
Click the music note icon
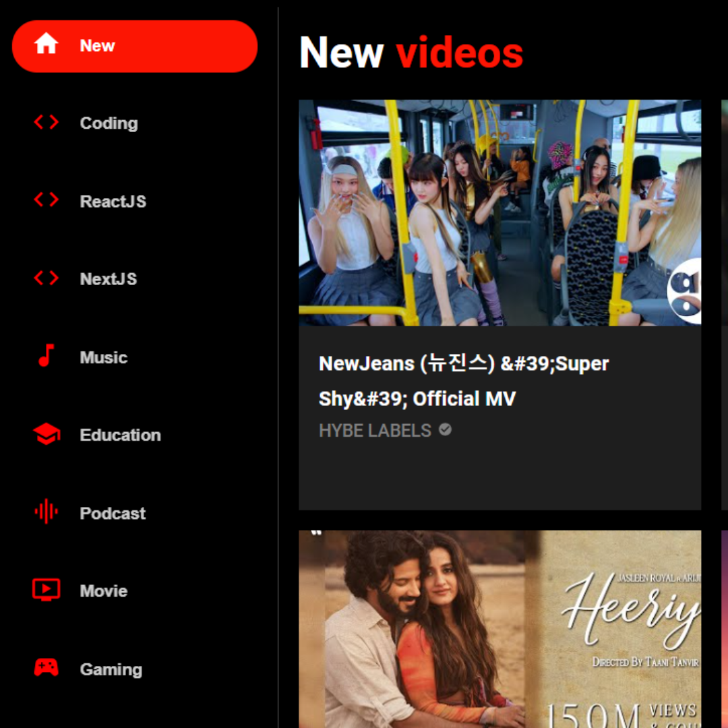[x=46, y=356]
